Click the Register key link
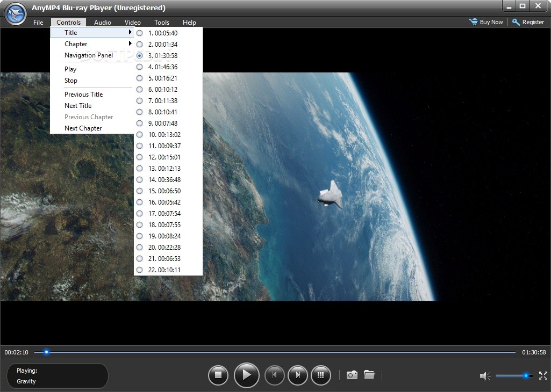 (x=528, y=22)
